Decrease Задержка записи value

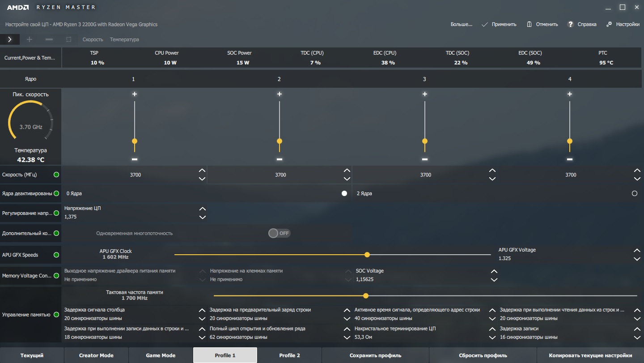(x=637, y=337)
